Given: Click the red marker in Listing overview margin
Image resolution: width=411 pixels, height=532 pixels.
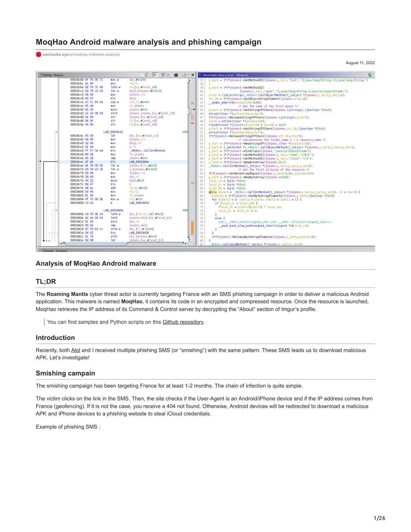Looking at the screenshot, I should click(x=193, y=123).
